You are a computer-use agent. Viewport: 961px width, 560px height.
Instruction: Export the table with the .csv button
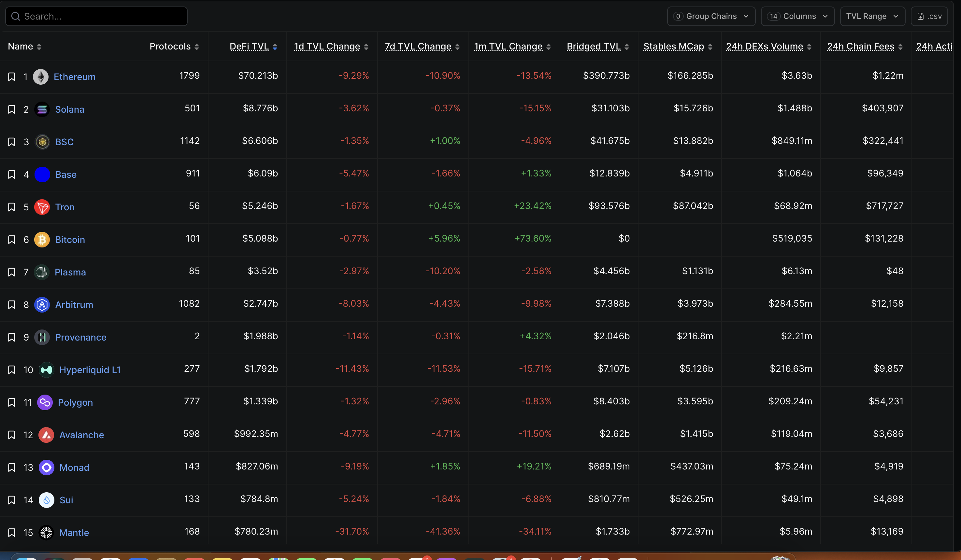click(929, 16)
